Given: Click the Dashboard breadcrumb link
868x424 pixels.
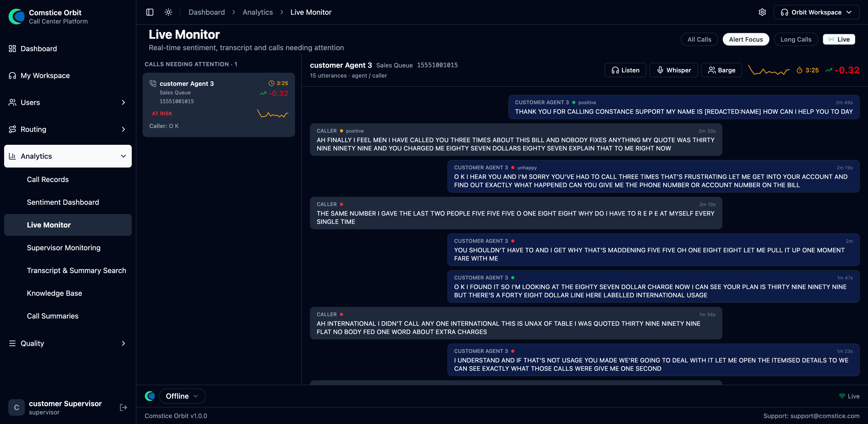Looking at the screenshot, I should coord(207,12).
